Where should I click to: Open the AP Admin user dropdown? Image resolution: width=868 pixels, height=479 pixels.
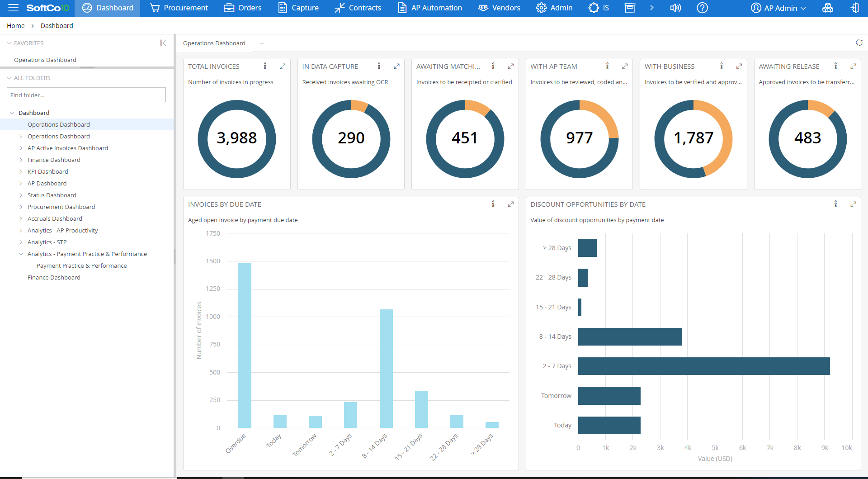click(778, 8)
